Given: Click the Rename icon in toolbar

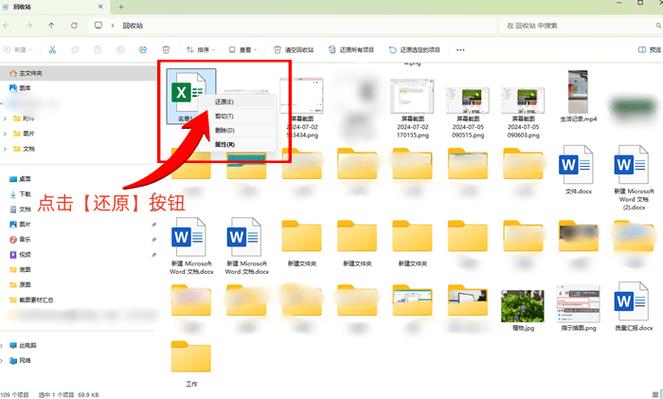Looking at the screenshot, I should [x=121, y=50].
